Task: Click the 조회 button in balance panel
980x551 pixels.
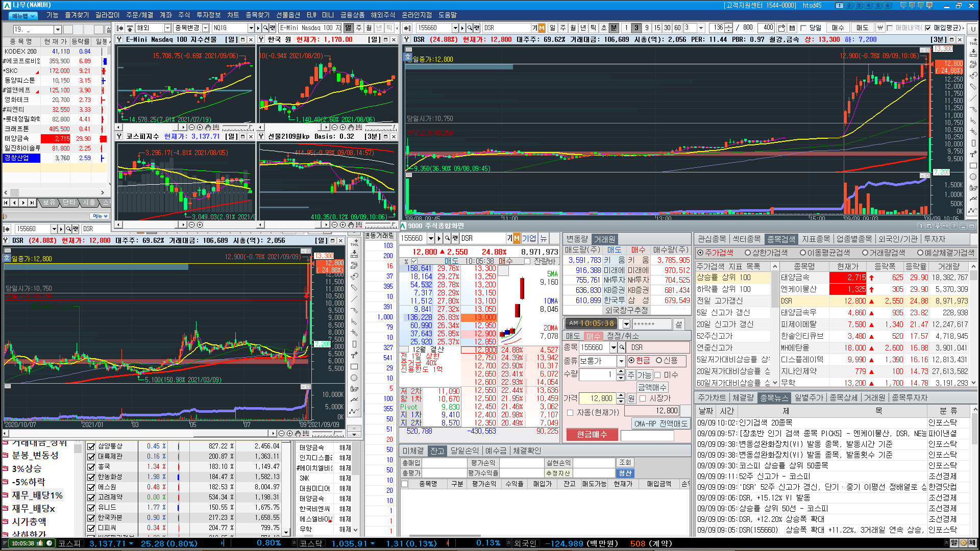Action: (x=625, y=463)
